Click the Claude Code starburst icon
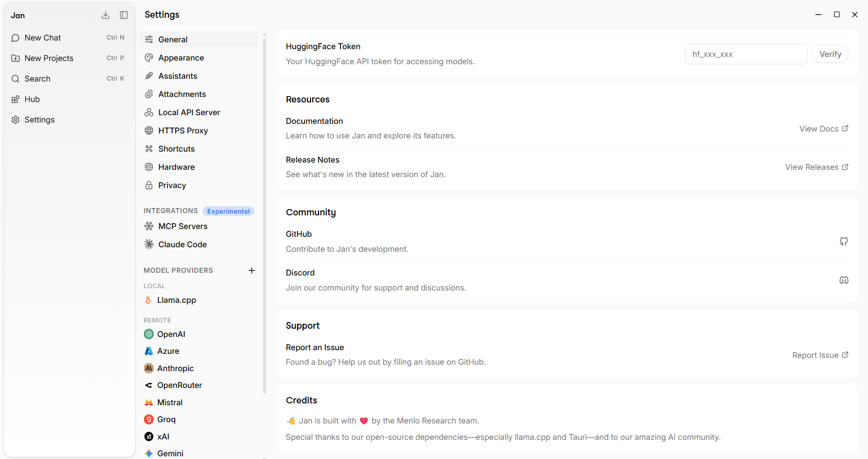This screenshot has height=459, width=868. click(149, 245)
